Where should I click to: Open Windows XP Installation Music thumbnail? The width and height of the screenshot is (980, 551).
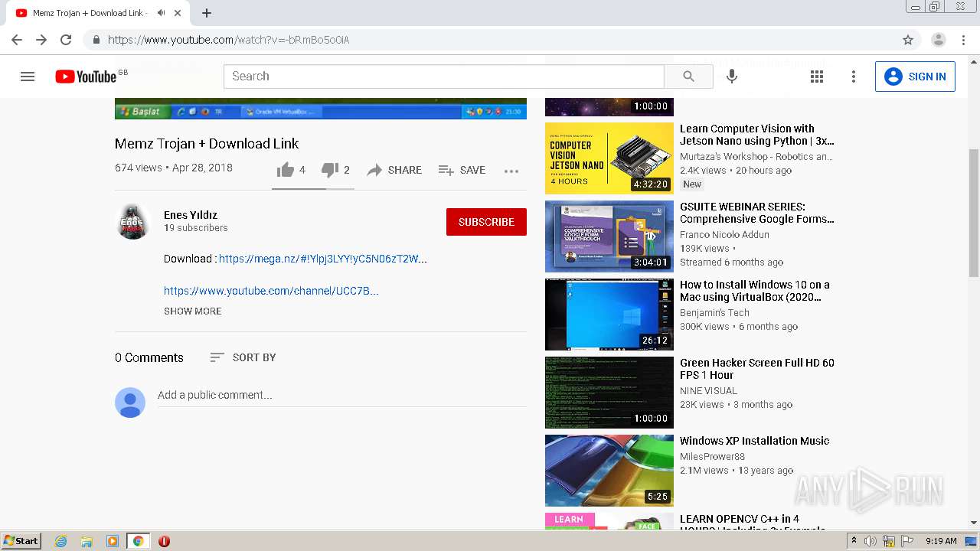click(609, 471)
